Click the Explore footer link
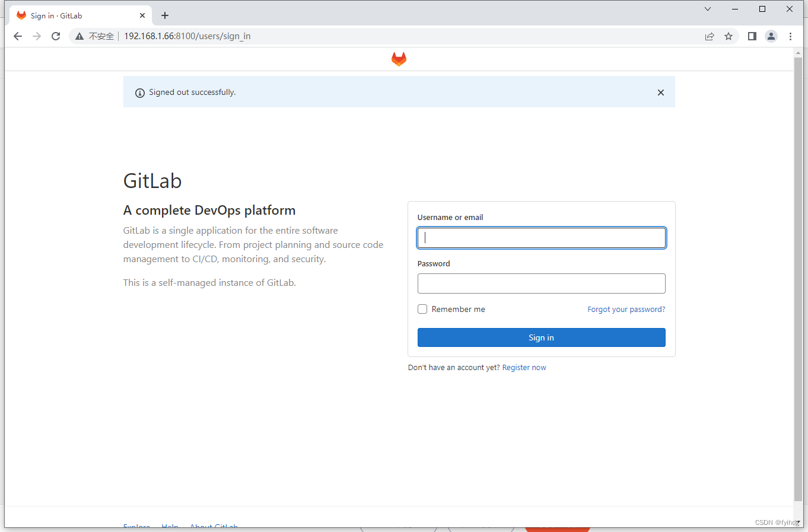The image size is (808, 532). (136, 527)
